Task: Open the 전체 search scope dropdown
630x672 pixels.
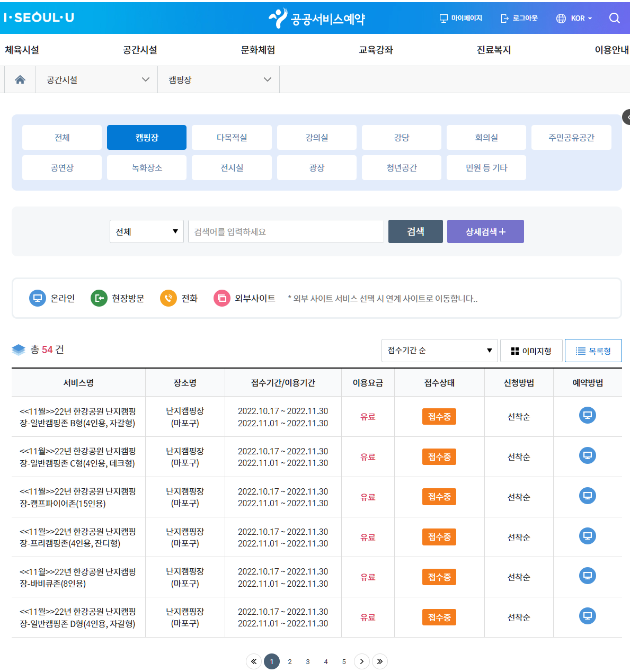Action: point(147,231)
